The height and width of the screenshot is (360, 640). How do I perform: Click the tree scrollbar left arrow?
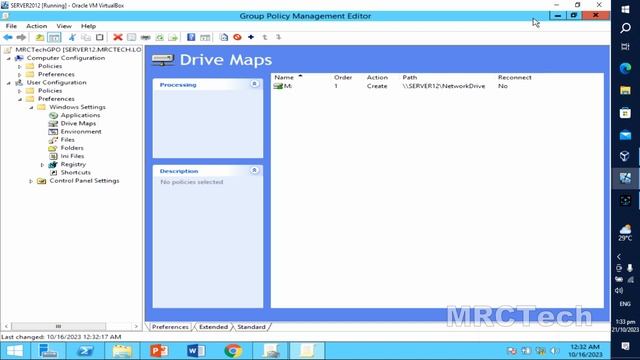point(6,326)
